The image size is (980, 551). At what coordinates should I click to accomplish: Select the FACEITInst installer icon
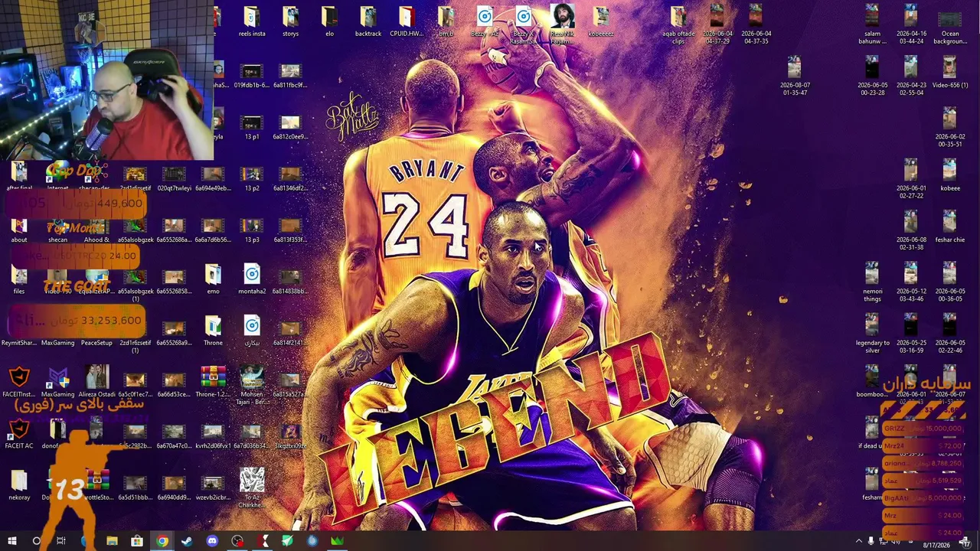coord(19,382)
